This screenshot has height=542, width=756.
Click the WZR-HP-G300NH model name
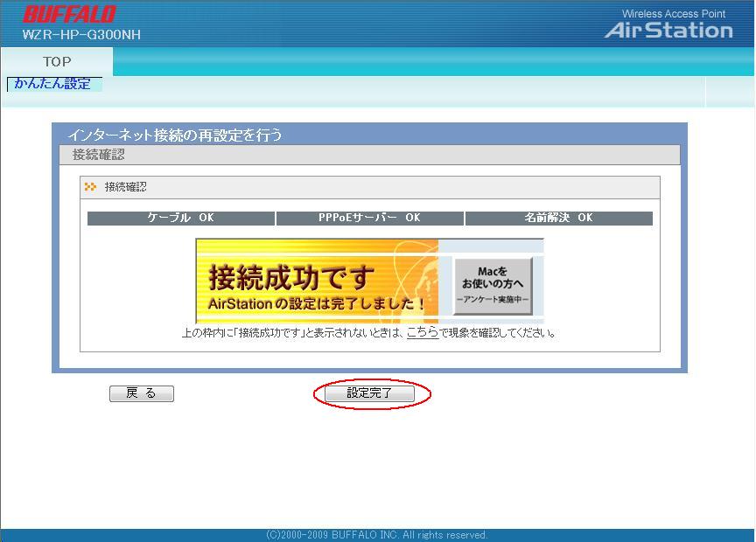tap(81, 35)
